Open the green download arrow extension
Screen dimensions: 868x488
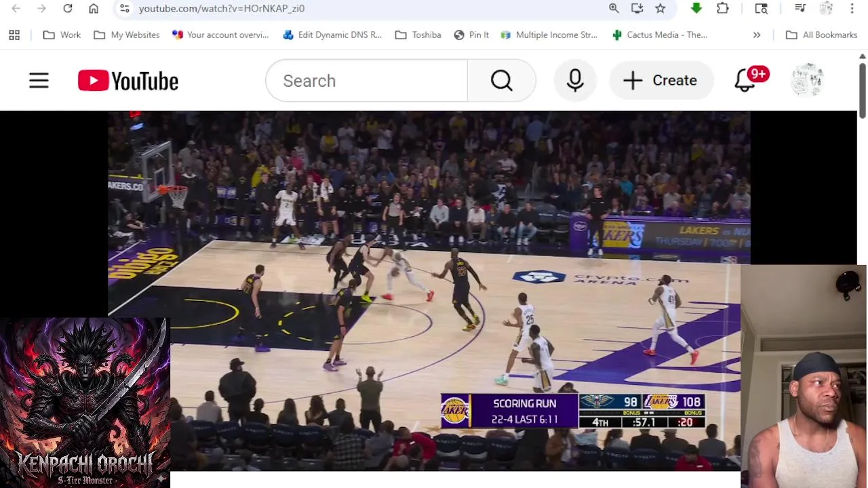click(696, 8)
